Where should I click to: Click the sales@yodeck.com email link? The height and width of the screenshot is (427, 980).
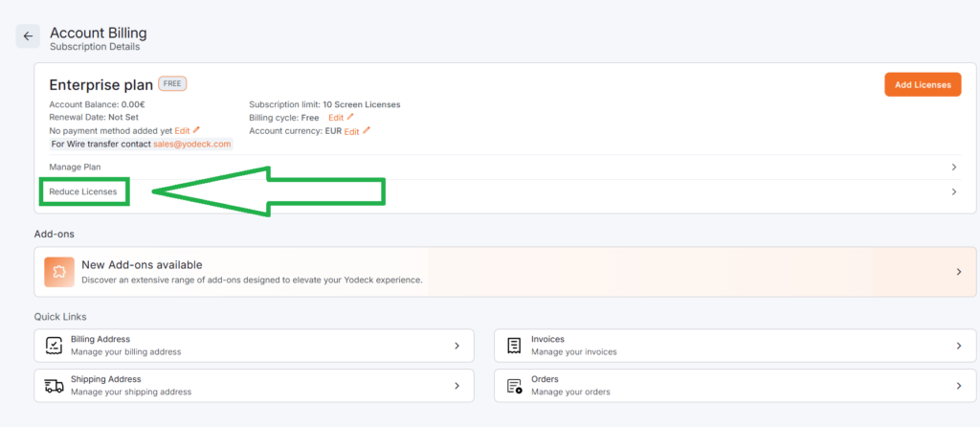(x=191, y=144)
